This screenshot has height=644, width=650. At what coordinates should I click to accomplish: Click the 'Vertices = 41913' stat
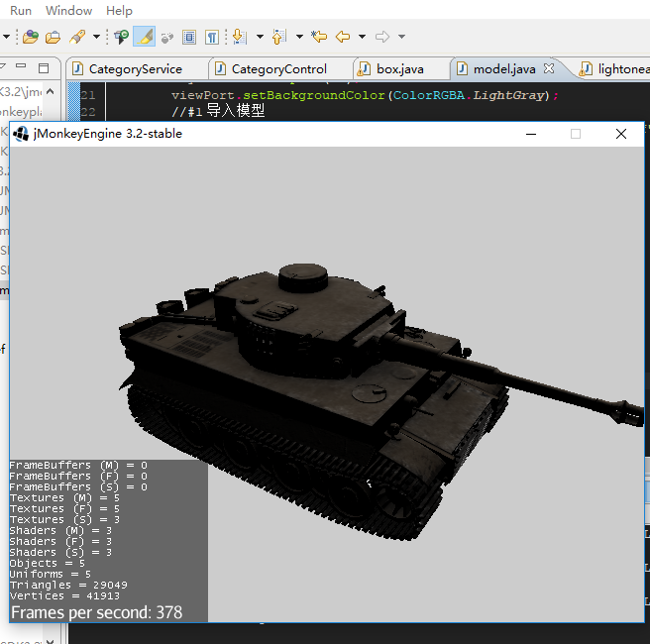[x=64, y=595]
